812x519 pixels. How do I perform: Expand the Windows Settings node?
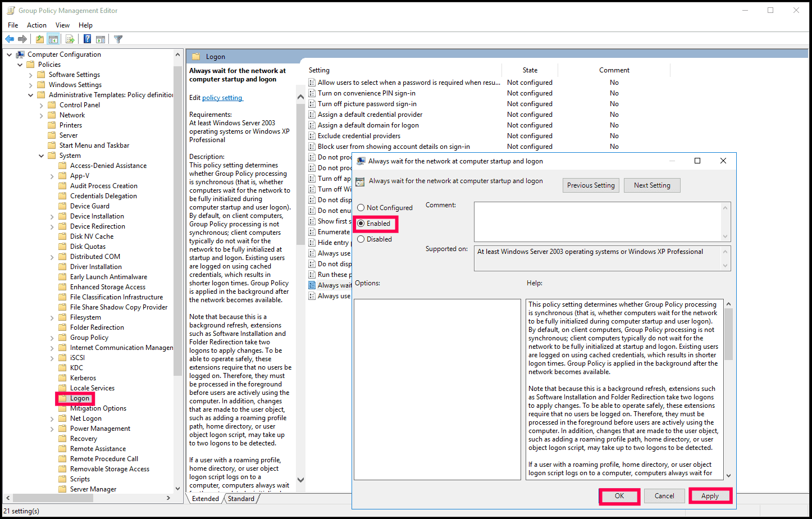click(31, 85)
